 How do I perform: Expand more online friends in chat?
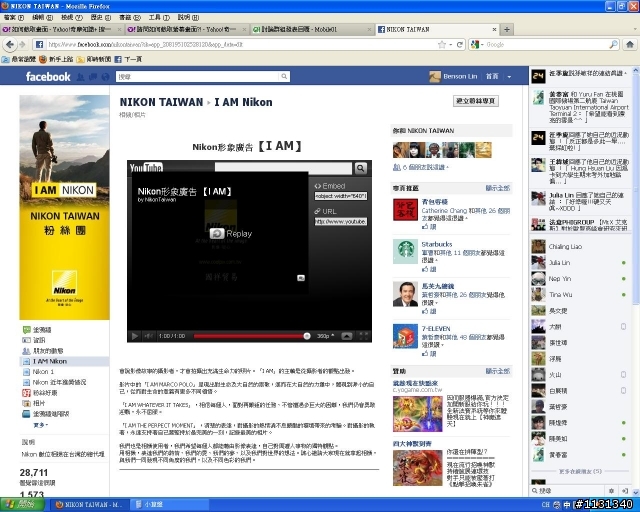(580, 472)
